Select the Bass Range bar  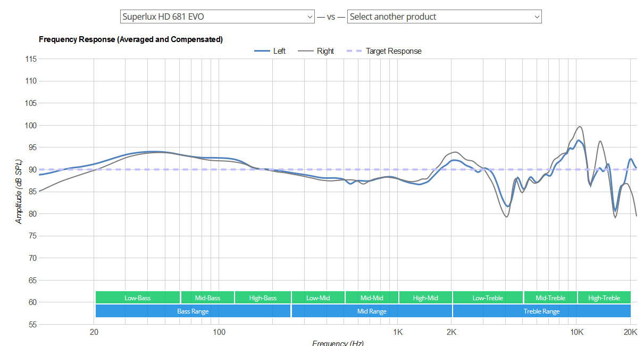click(x=193, y=311)
